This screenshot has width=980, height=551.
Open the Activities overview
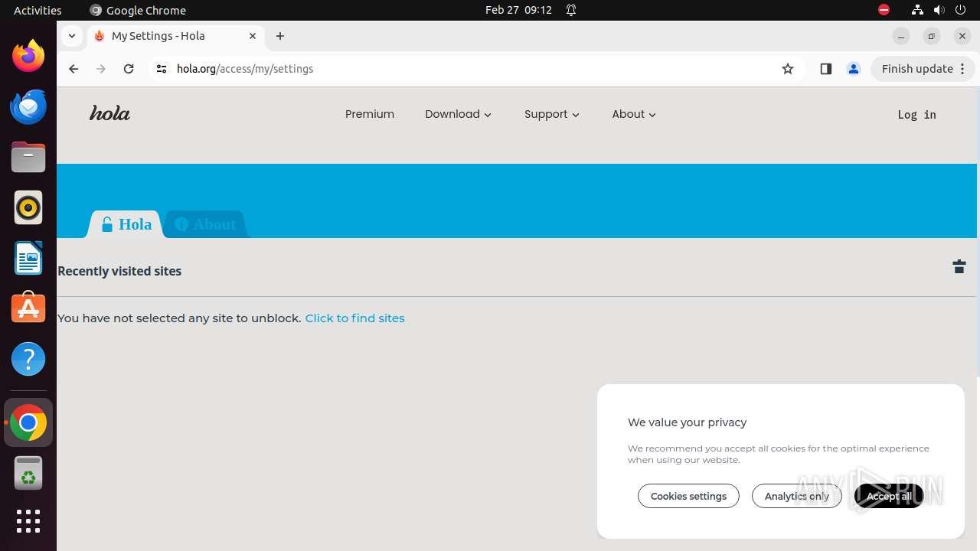38,10
